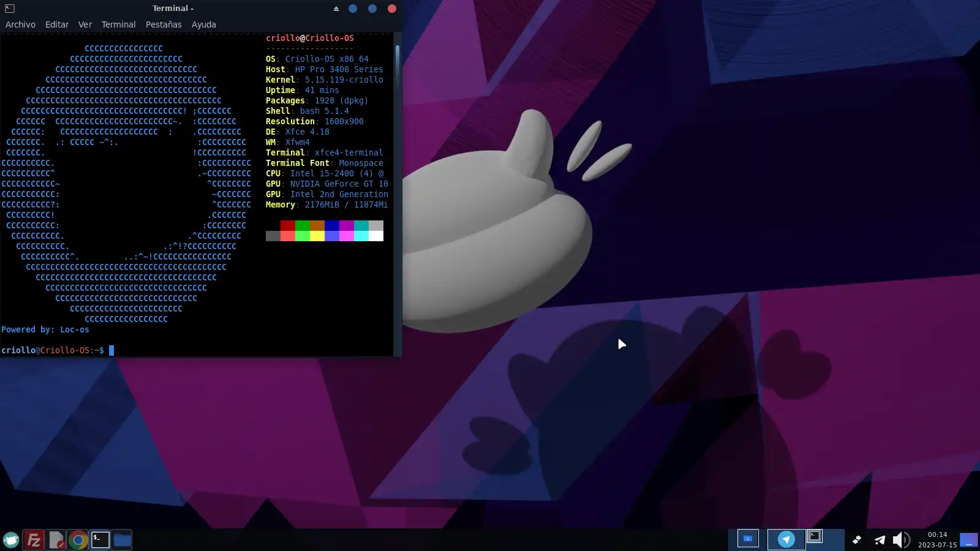Screen dimensions: 980x551
Task: Click the cyan block in neofetch palette
Action: click(361, 236)
